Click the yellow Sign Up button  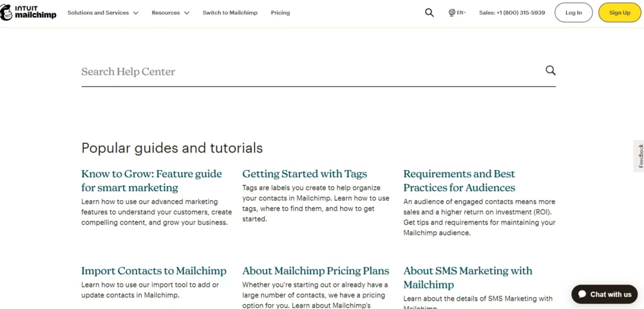click(620, 13)
